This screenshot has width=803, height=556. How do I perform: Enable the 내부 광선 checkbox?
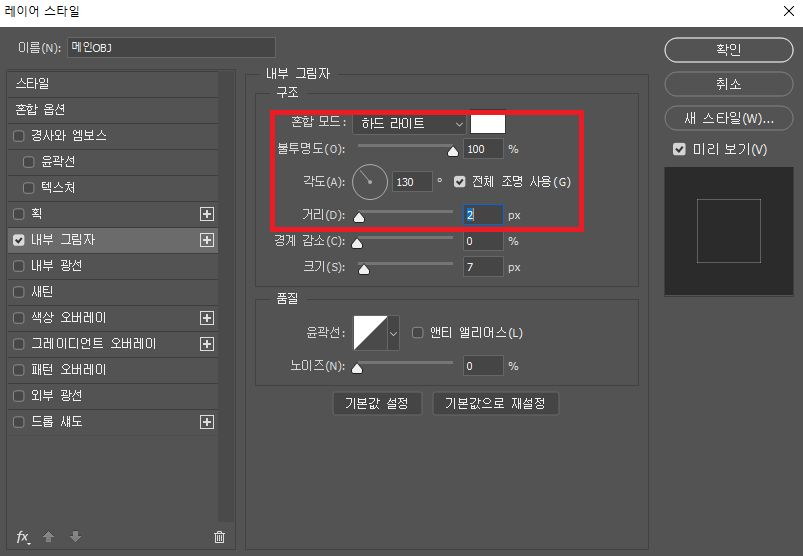(x=19, y=266)
